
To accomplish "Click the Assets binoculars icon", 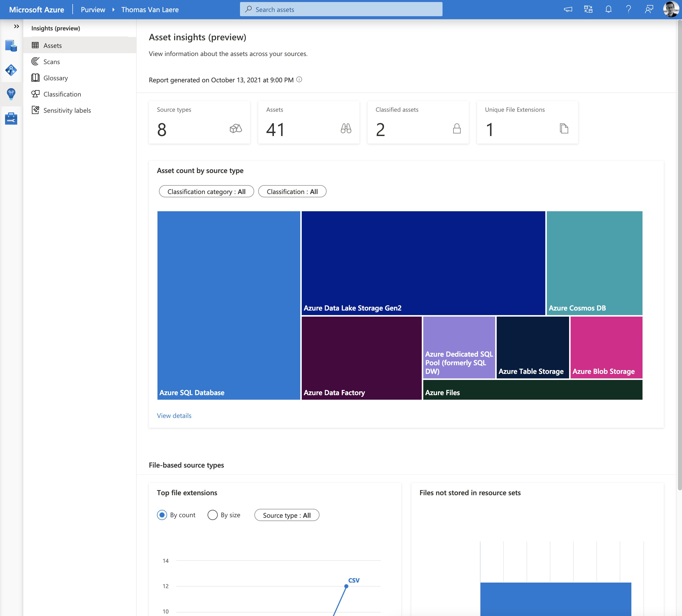I will tap(346, 128).
